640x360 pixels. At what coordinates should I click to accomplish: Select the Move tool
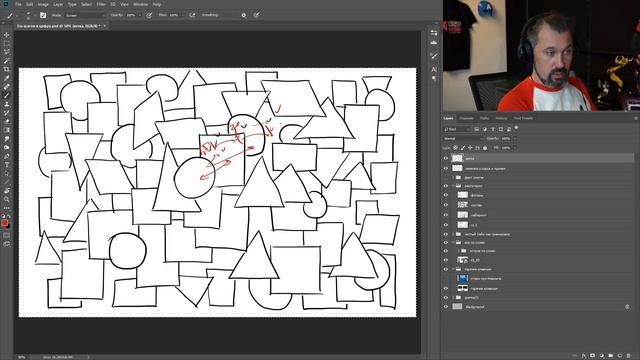[7, 35]
